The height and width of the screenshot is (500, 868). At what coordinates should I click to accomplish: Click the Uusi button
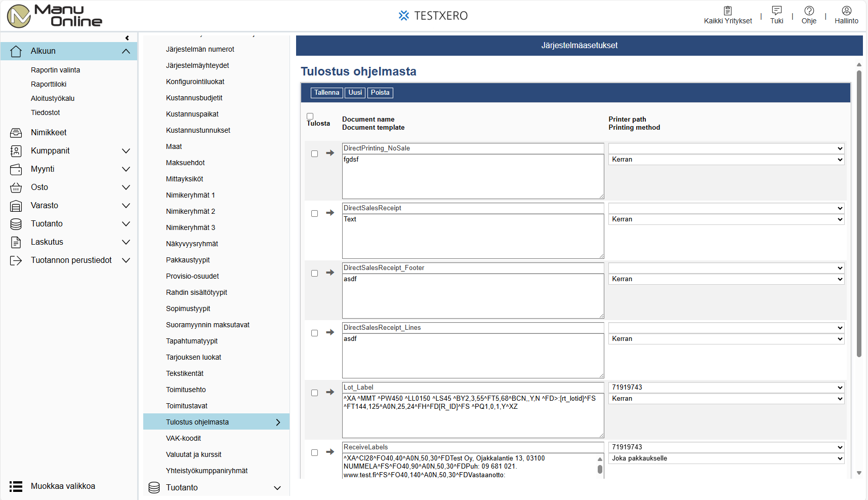pos(355,93)
